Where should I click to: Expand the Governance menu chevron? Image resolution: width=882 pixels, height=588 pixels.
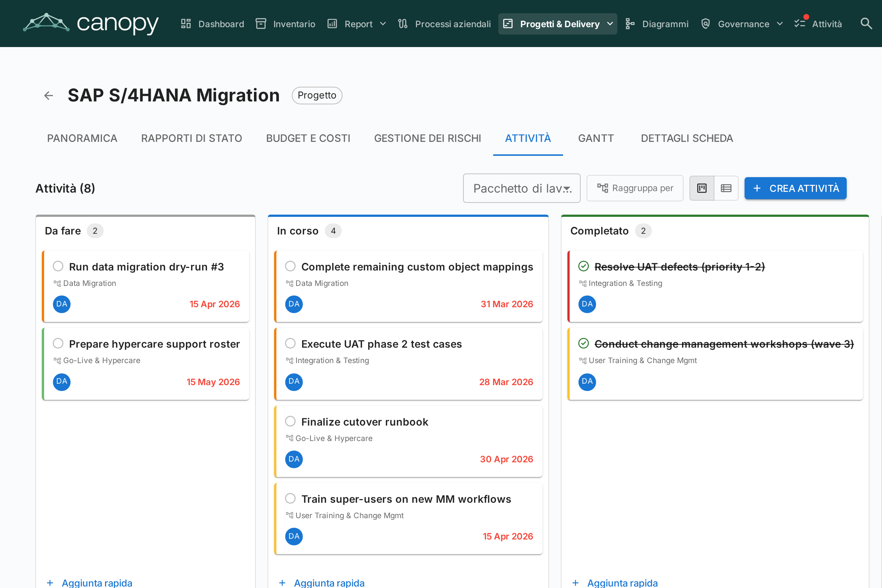coord(780,24)
